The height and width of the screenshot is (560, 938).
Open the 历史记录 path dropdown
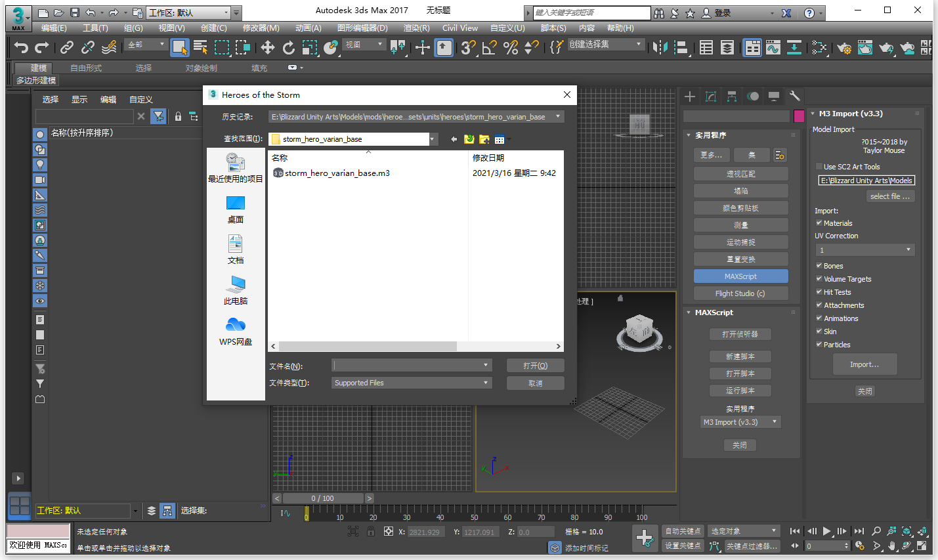click(558, 117)
